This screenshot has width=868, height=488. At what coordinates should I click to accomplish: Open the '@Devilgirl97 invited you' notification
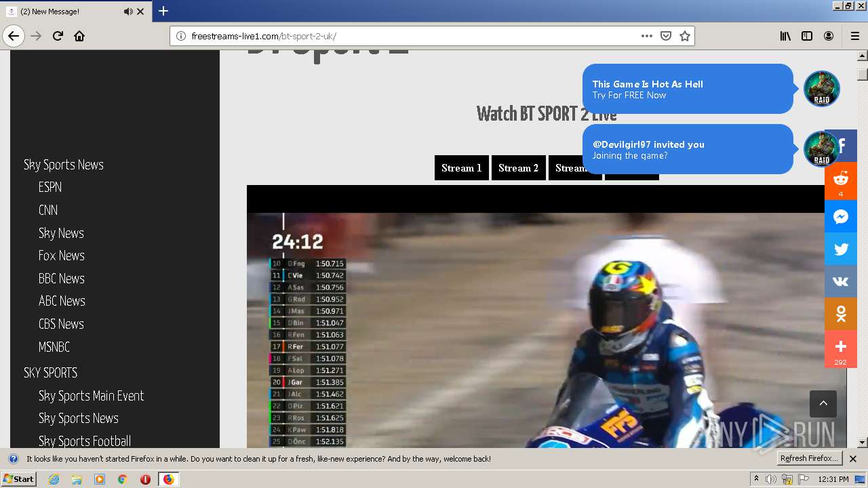click(688, 149)
